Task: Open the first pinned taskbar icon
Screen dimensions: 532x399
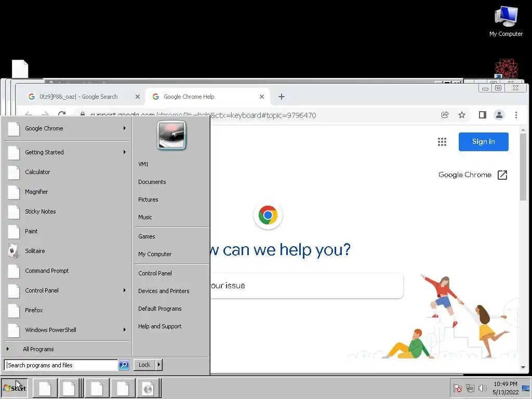Action: point(45,388)
